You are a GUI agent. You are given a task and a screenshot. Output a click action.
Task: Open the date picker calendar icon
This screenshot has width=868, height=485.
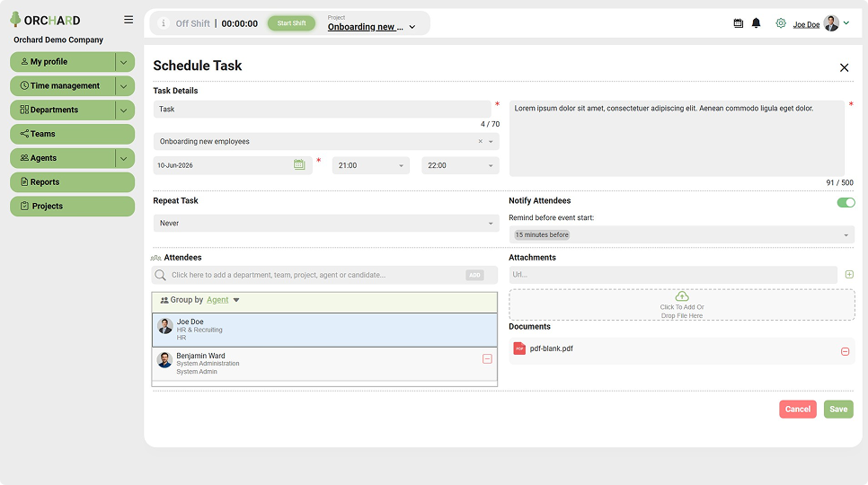pos(299,164)
